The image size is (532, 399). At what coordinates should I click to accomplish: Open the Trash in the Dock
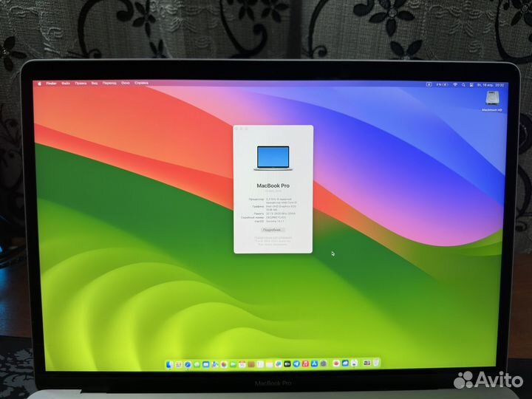[x=376, y=363]
